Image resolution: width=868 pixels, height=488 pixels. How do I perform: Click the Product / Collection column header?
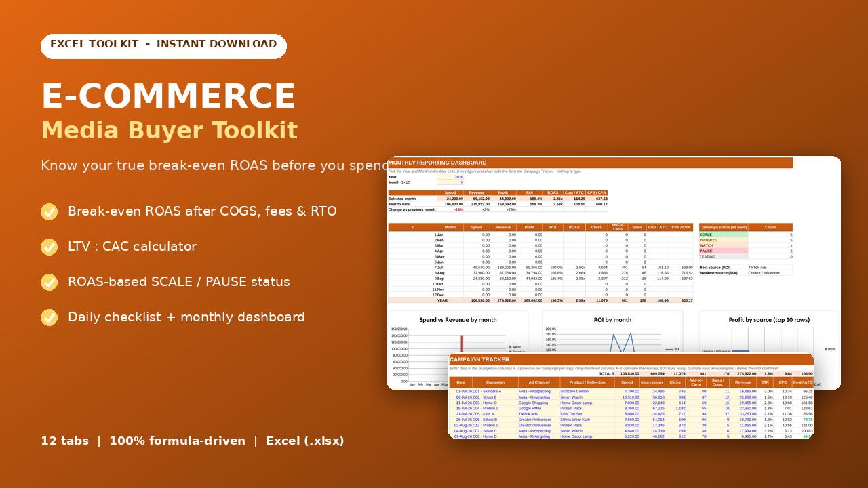[x=587, y=382]
